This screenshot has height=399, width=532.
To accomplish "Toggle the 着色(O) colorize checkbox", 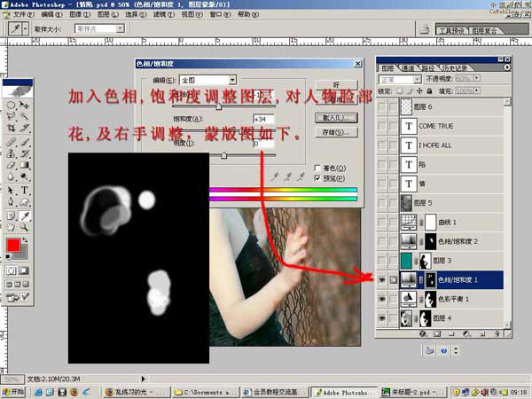I will pyautogui.click(x=317, y=168).
